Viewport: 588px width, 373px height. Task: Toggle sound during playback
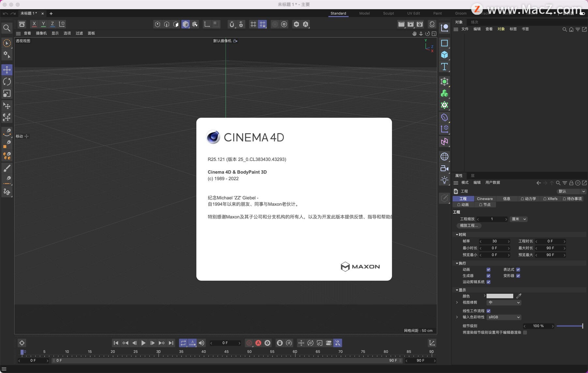tap(202, 343)
